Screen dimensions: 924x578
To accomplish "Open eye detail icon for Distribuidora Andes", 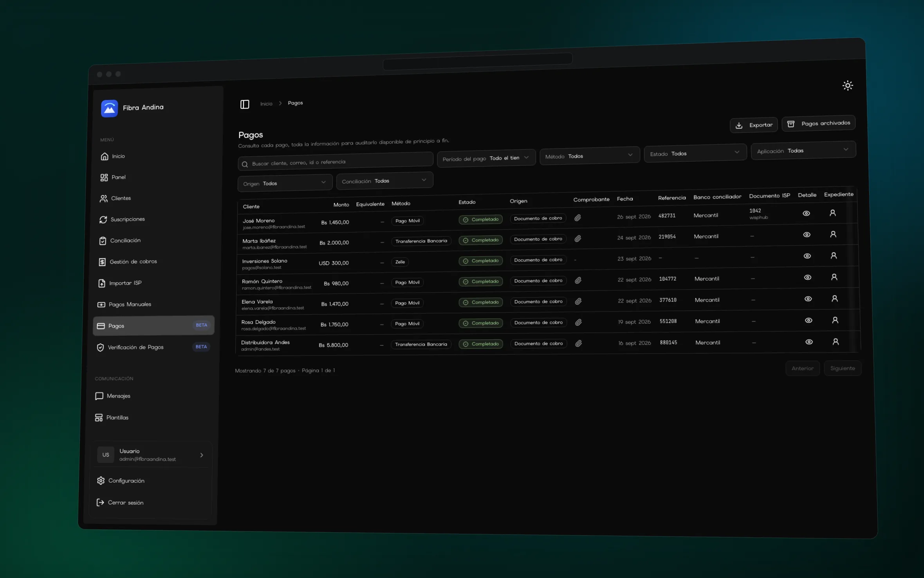I will tap(809, 342).
